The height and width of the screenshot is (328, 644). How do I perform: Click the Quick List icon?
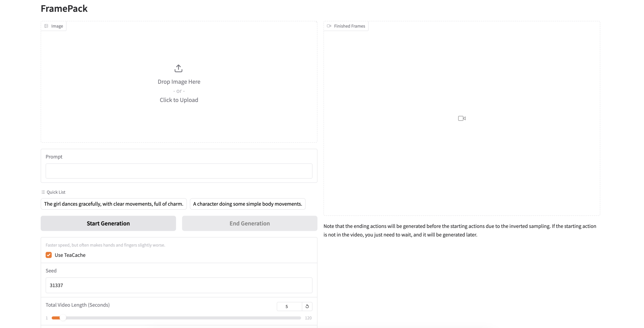tap(43, 192)
